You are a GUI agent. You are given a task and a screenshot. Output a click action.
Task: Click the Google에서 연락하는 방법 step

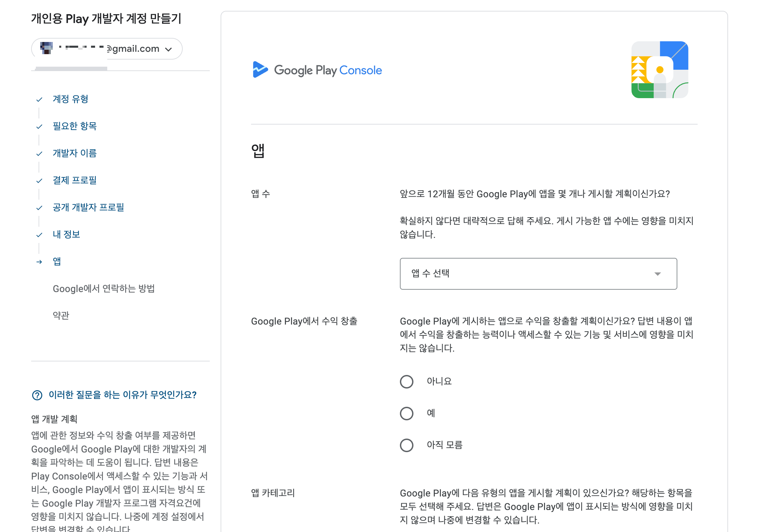pos(104,289)
